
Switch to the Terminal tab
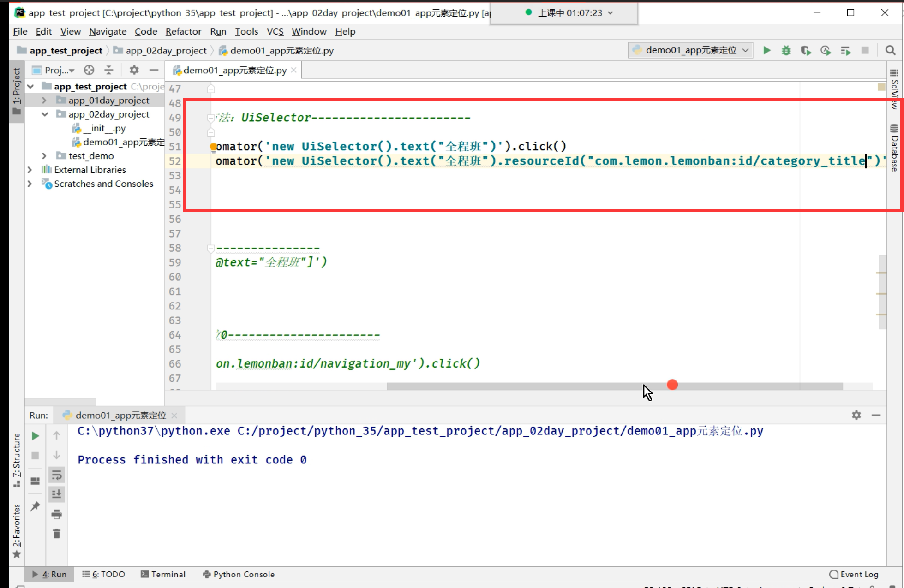pos(163,574)
